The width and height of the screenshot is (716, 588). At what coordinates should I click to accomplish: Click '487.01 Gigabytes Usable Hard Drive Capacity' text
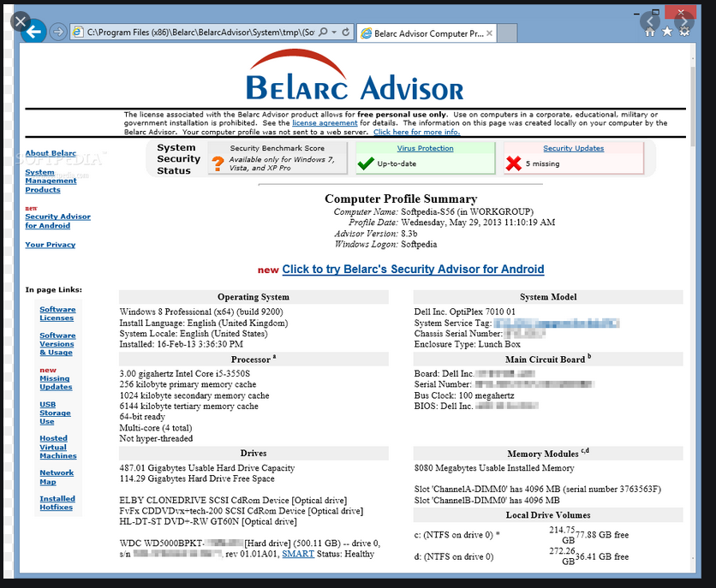coord(207,468)
